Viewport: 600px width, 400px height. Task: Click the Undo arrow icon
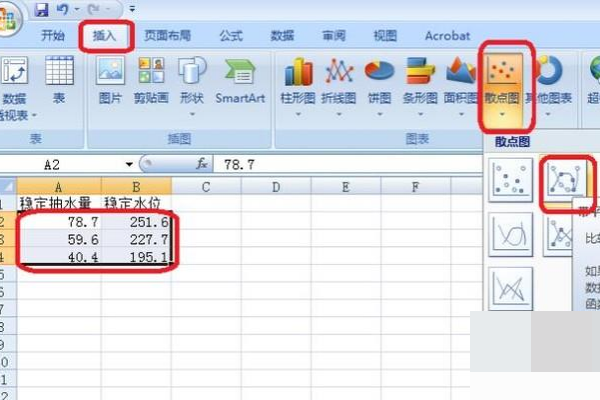[x=62, y=9]
